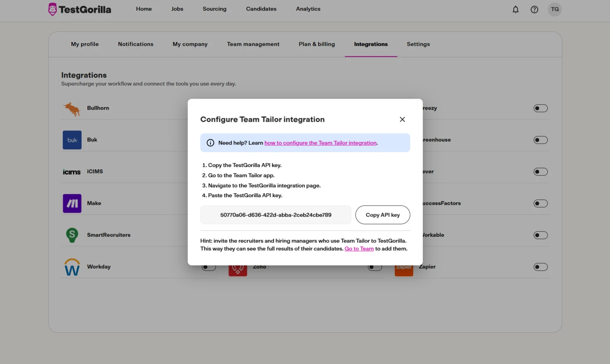Click the SmartRecruiters integration name
This screenshot has height=364, width=610.
click(x=109, y=235)
